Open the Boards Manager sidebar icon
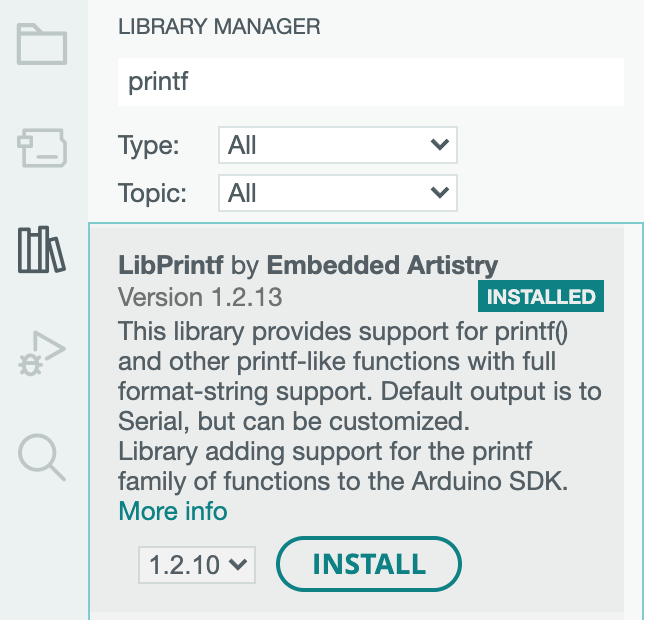This screenshot has height=620, width=650. coord(42,148)
